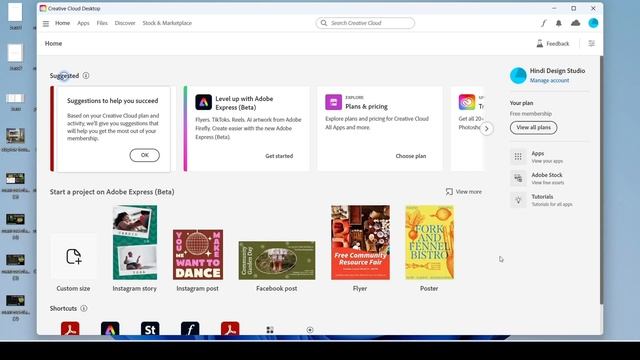This screenshot has width=640, height=360.
Task: Launch Acrobat shortcut left of Adobe Express
Action: coord(70,329)
